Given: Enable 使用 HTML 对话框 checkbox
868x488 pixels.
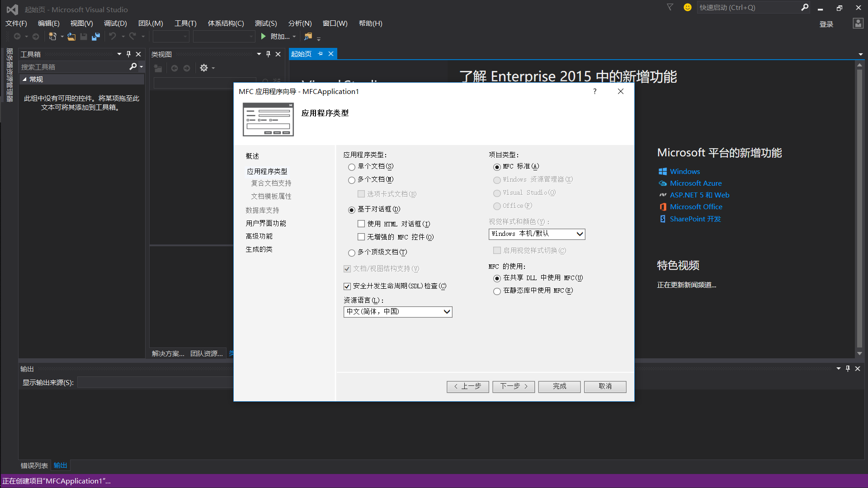Looking at the screenshot, I should [x=361, y=224].
